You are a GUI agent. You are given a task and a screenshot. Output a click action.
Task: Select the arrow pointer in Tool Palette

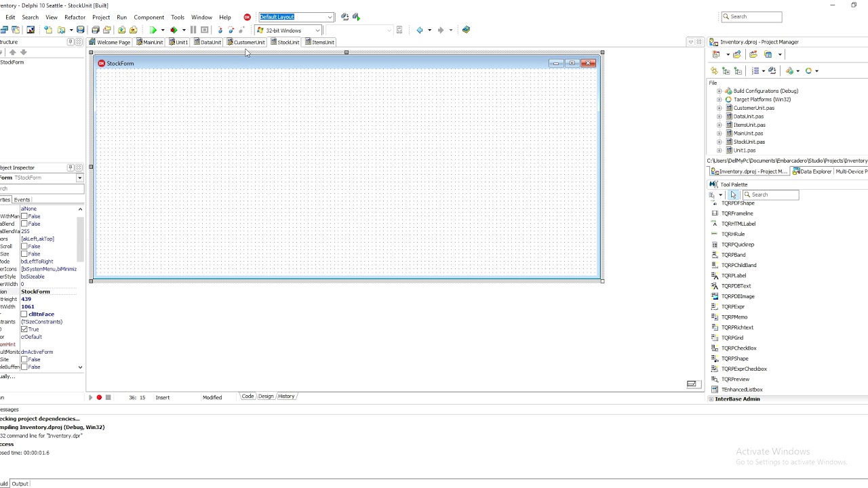(733, 195)
